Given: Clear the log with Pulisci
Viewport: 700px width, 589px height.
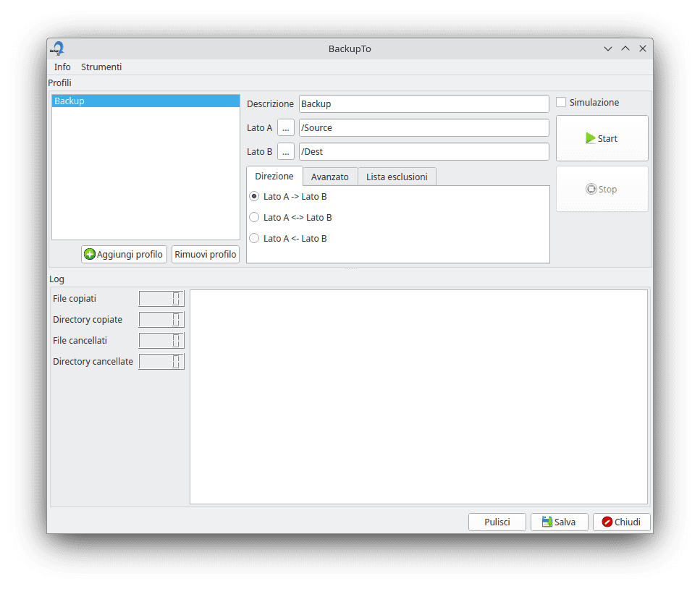Looking at the screenshot, I should [x=497, y=522].
